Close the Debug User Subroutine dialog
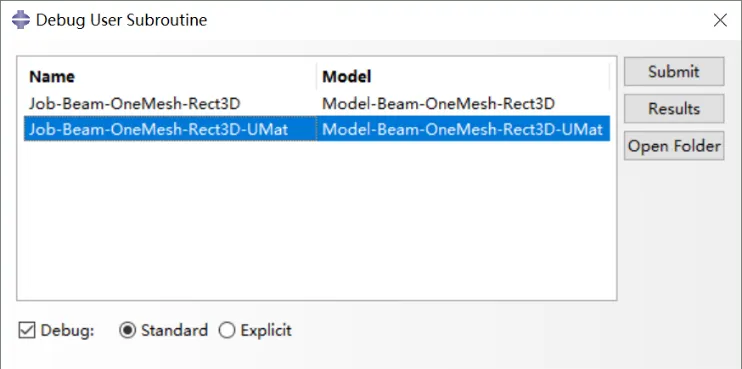Viewport: 742px width, 369px height. [x=720, y=20]
